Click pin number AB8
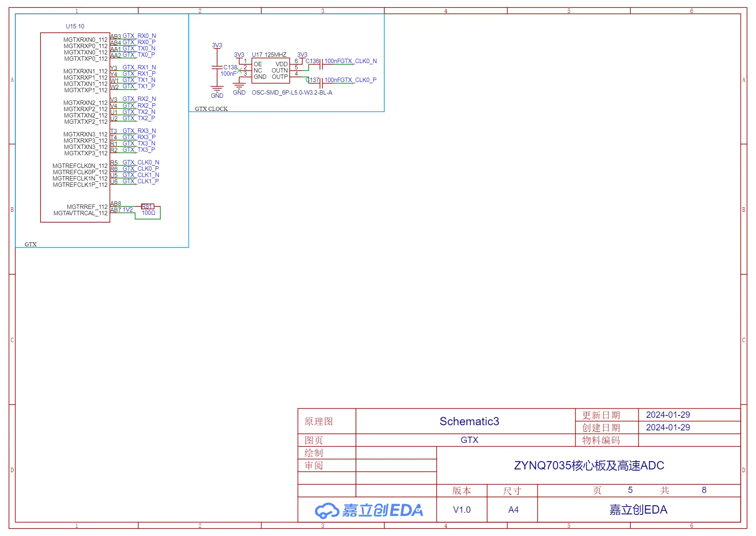 (116, 204)
